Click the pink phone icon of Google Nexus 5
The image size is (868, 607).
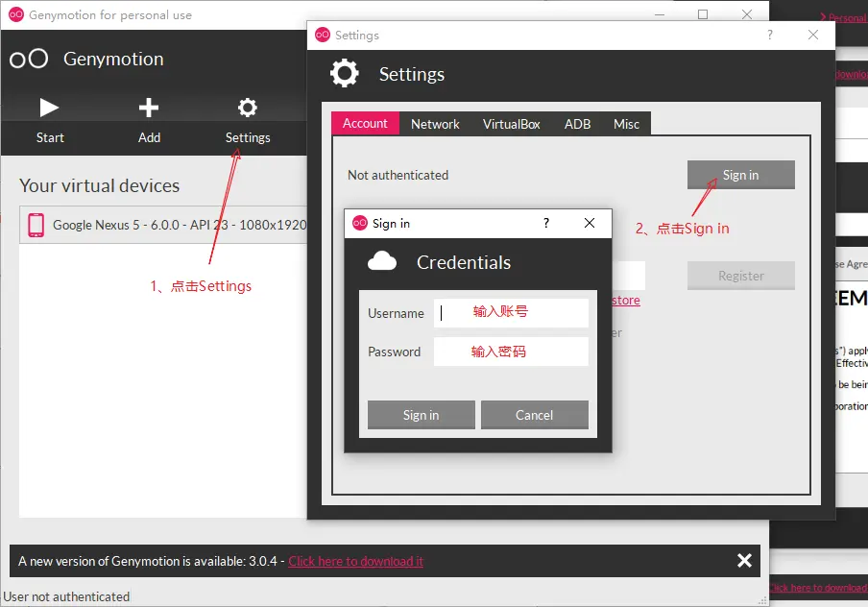[x=36, y=225]
